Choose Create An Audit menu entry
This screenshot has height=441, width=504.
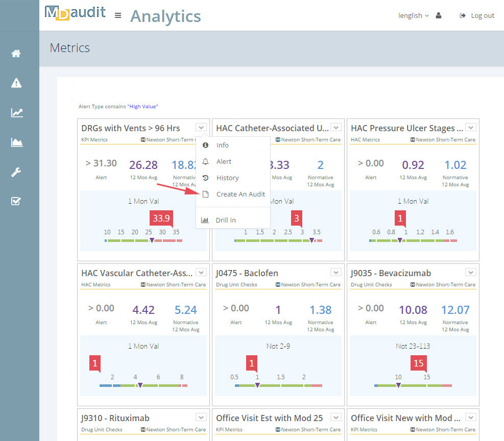pos(233,194)
